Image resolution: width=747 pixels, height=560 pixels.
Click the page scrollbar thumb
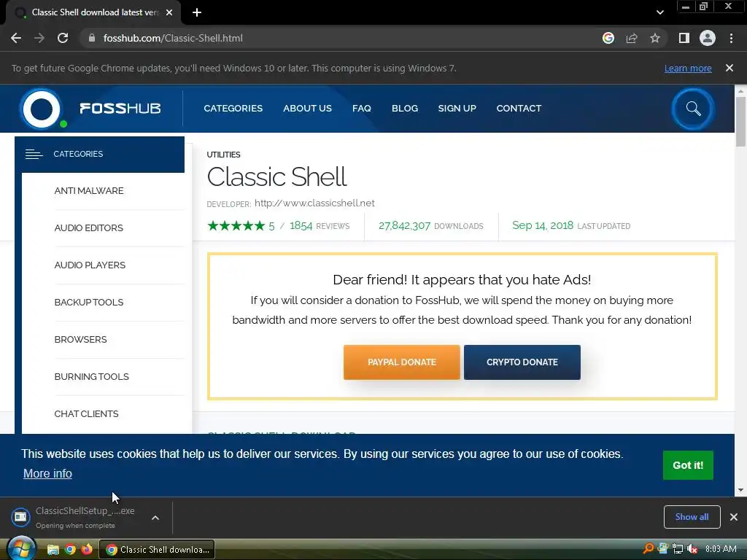tap(740, 122)
